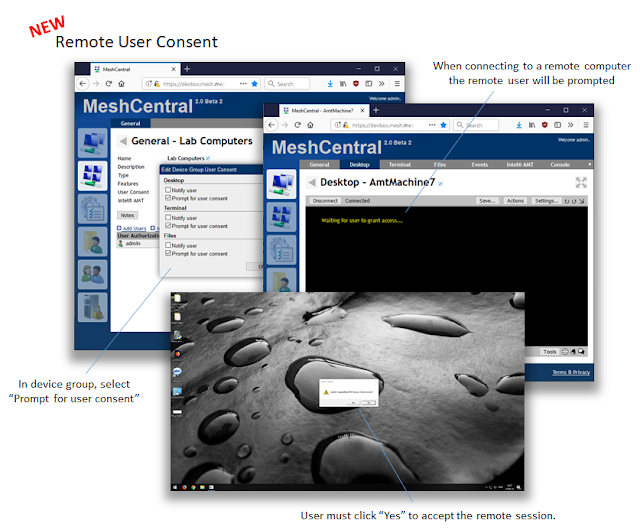
Task: Select the Desktop tab in AmtMachine7 window
Action: pos(359,165)
